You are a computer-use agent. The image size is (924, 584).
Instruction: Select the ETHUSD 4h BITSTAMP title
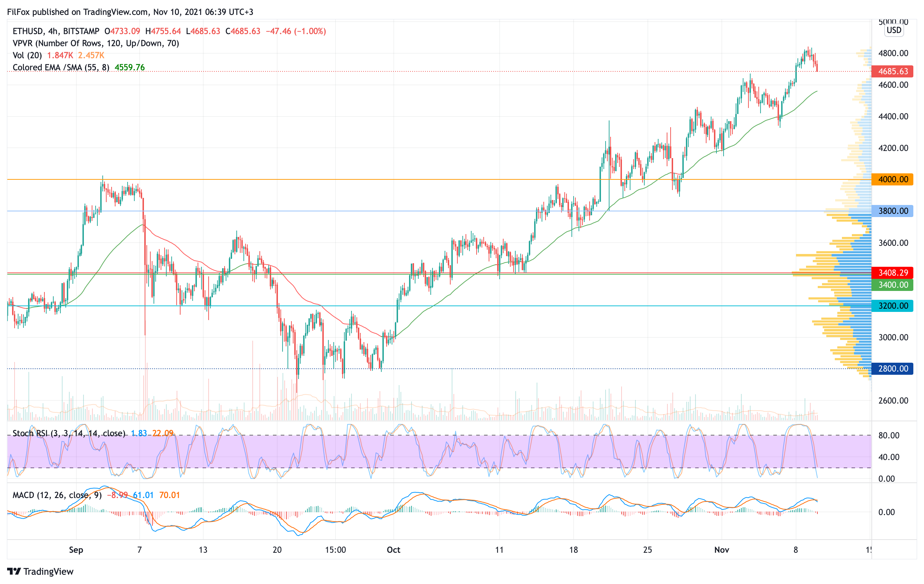56,31
